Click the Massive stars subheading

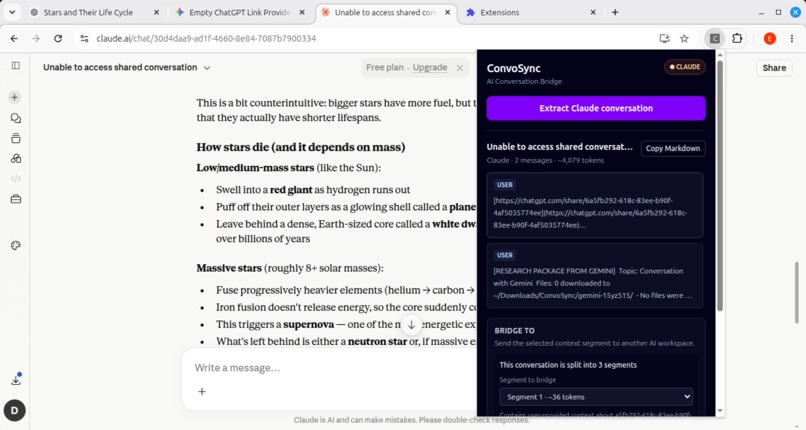click(x=229, y=268)
